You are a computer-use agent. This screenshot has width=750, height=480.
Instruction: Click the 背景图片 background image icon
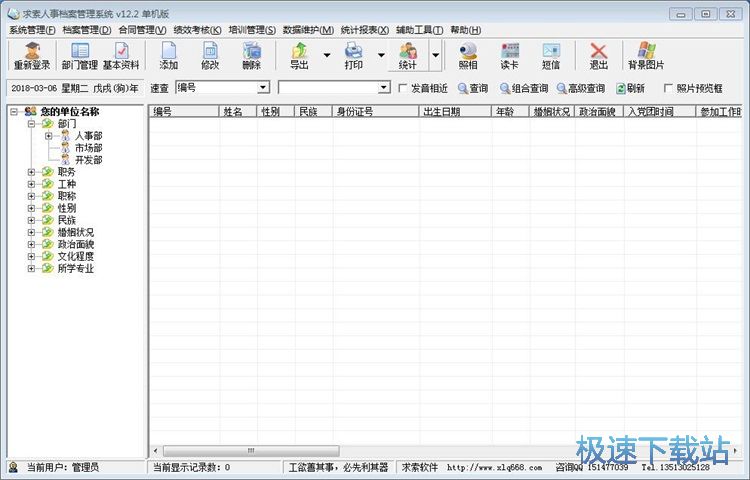pyautogui.click(x=646, y=56)
